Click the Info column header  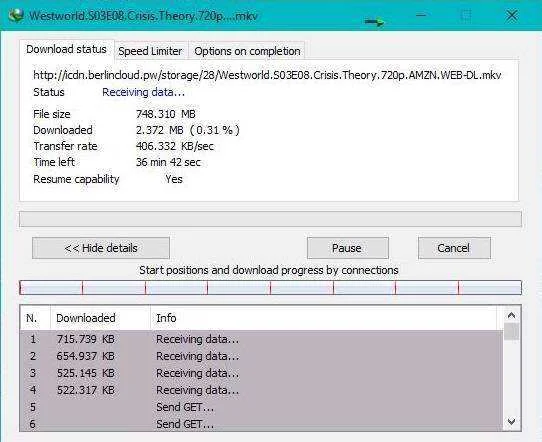click(x=323, y=318)
